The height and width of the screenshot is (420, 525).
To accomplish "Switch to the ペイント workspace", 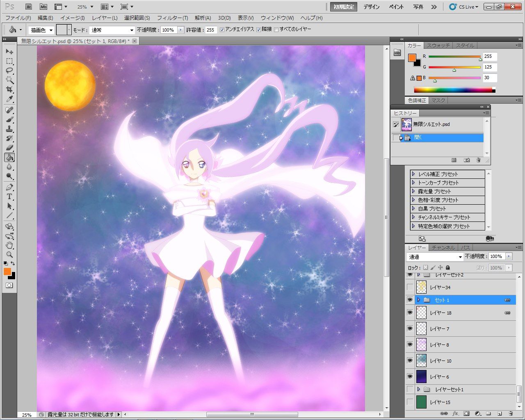I will (x=396, y=7).
